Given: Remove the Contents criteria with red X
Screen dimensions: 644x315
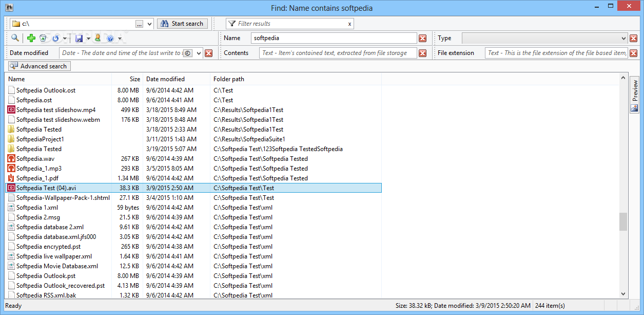Looking at the screenshot, I should (x=423, y=53).
